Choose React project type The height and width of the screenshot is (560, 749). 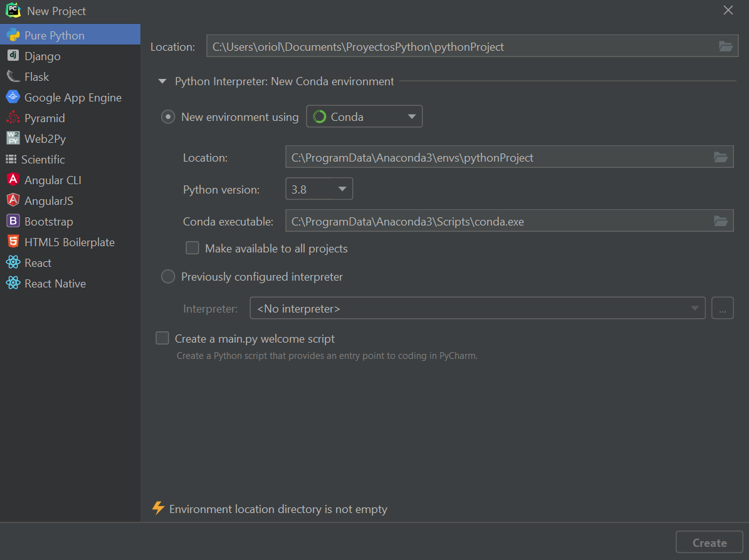[70, 262]
